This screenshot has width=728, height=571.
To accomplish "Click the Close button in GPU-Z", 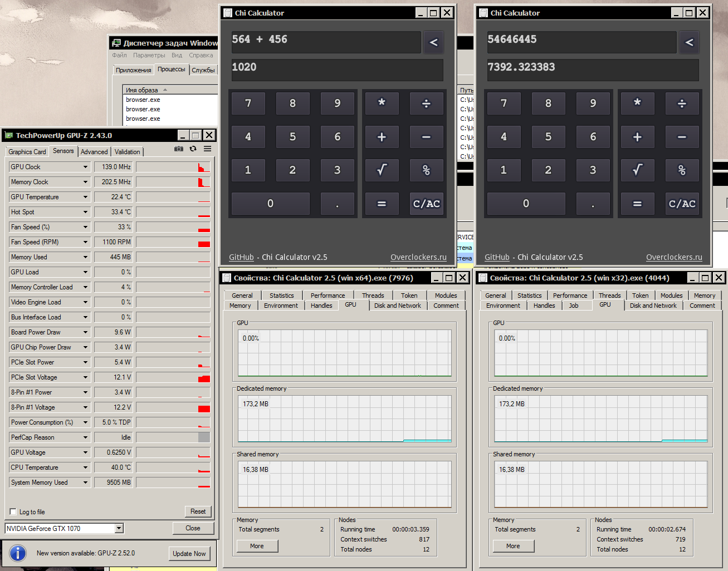I will tap(193, 528).
